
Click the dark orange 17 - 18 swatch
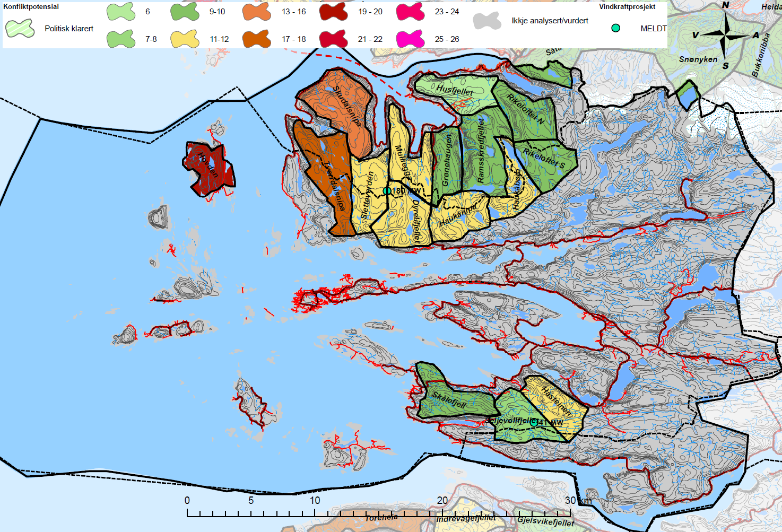(x=257, y=39)
